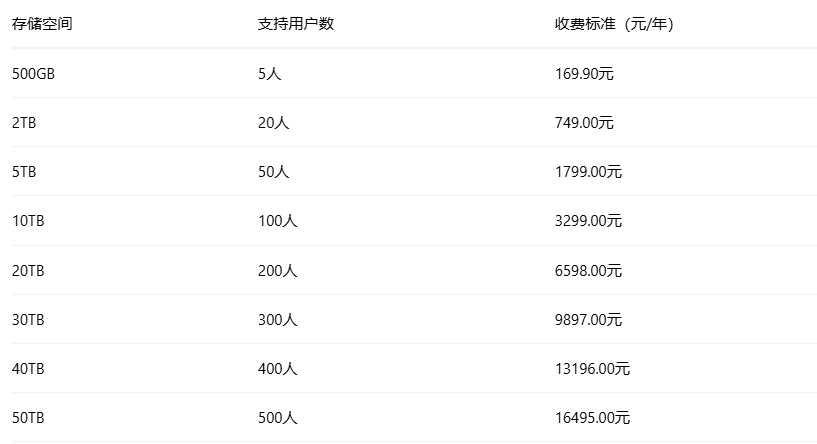Click the 500人 user count cell
Image resolution: width=817 pixels, height=444 pixels.
click(277, 418)
